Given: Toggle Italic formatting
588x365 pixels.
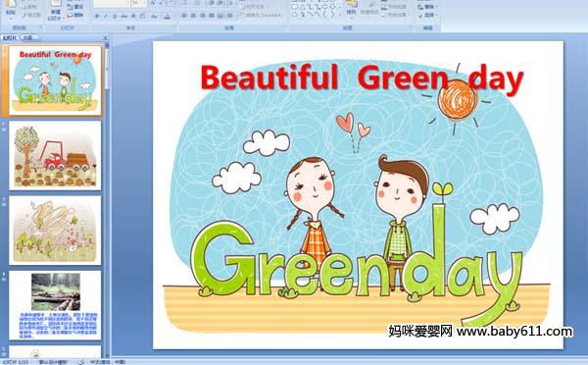Looking at the screenshot, I should tap(106, 16).
